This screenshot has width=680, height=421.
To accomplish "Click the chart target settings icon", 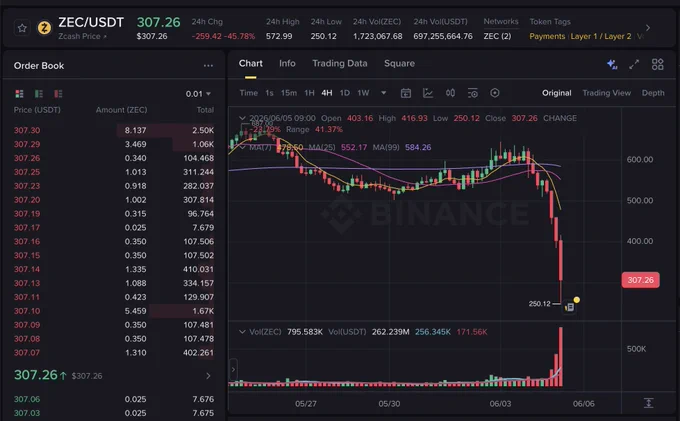I will tap(494, 93).
